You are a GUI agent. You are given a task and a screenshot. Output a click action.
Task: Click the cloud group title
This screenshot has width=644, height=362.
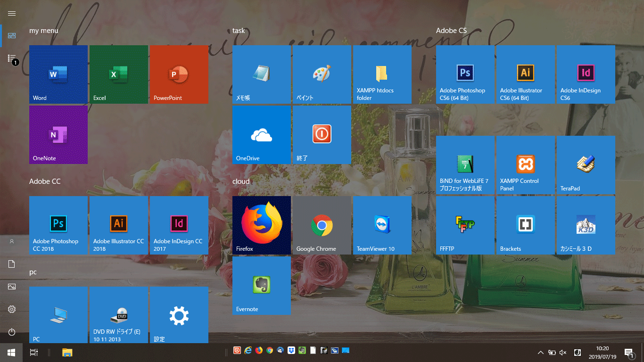coord(241,181)
